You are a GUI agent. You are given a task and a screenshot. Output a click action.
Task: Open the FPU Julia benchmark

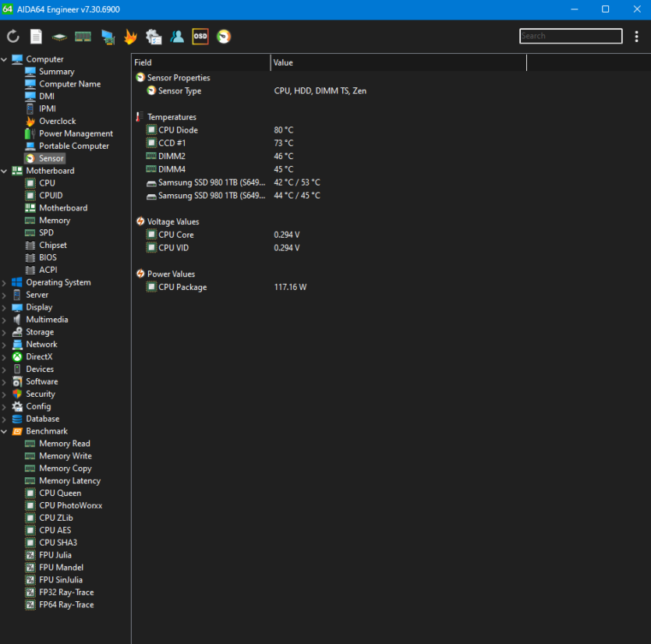[55, 555]
